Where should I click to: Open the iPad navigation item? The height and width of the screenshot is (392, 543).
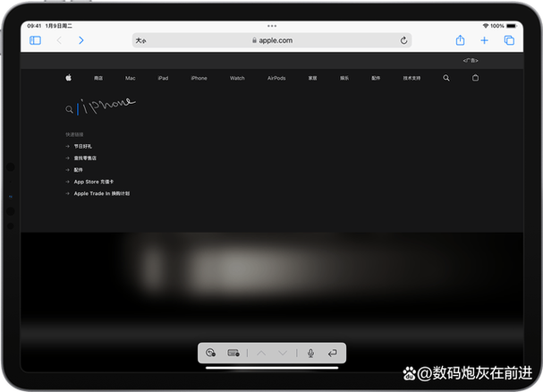tap(163, 79)
